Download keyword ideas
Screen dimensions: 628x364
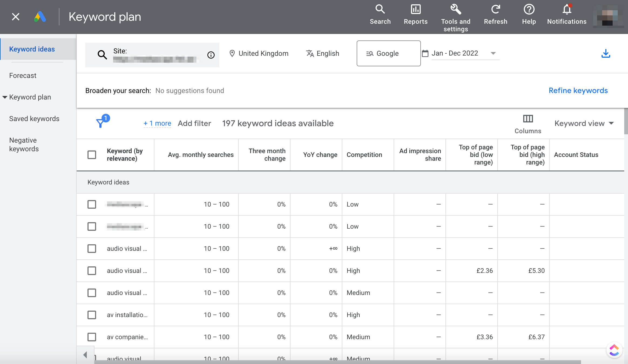(x=606, y=53)
